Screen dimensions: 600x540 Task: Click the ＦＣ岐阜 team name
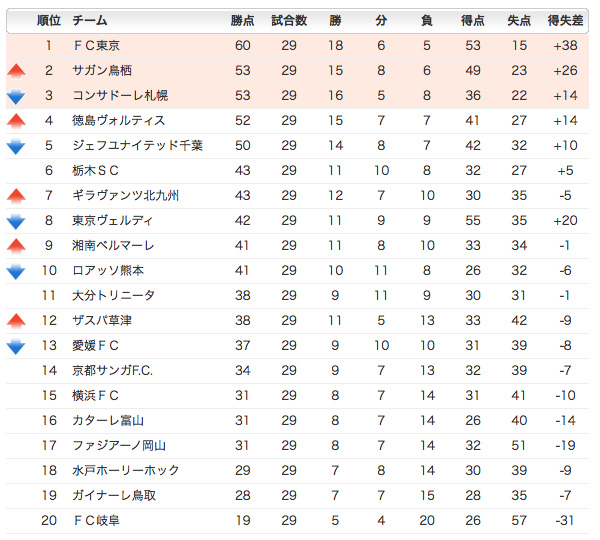[96, 520]
